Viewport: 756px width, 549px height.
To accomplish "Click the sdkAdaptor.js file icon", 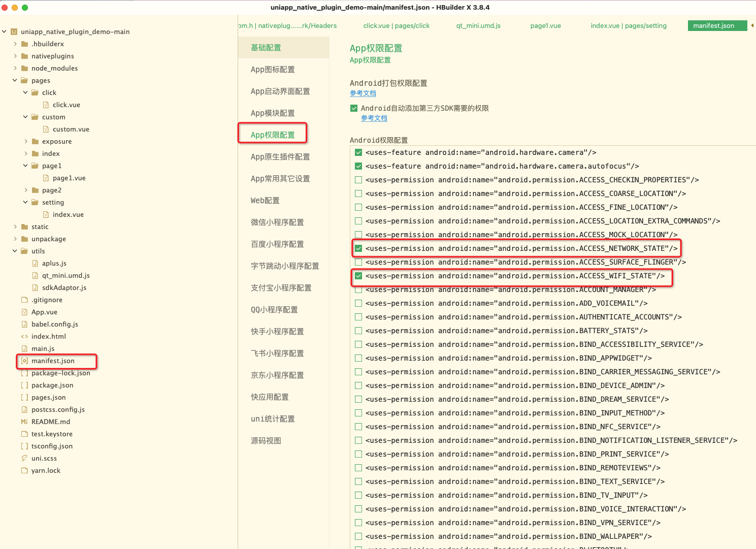I will click(35, 288).
